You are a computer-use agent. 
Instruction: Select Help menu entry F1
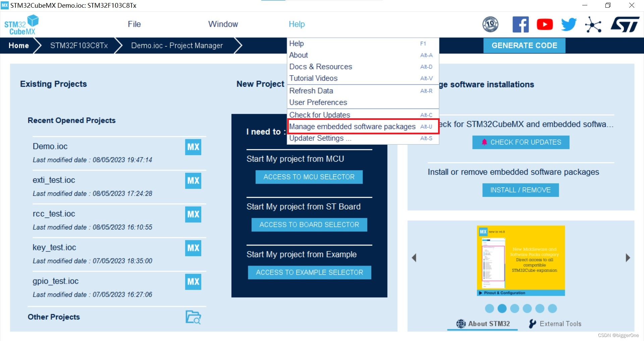click(363, 44)
